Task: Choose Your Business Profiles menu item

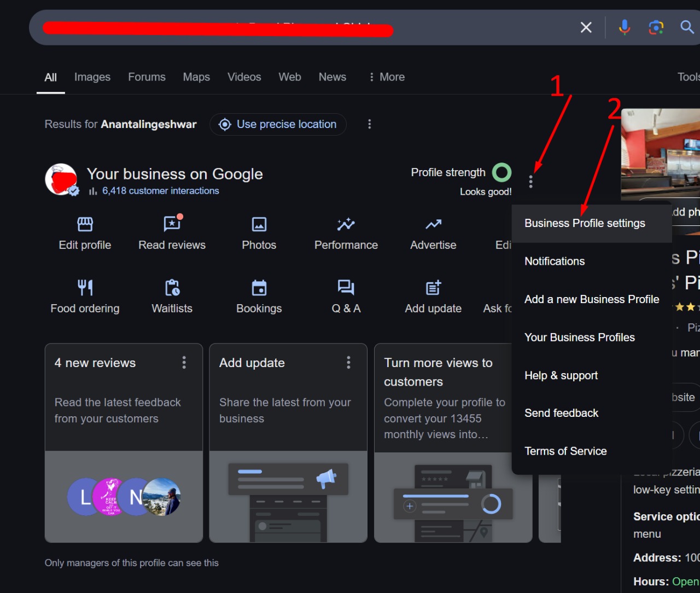Action: coord(592,338)
